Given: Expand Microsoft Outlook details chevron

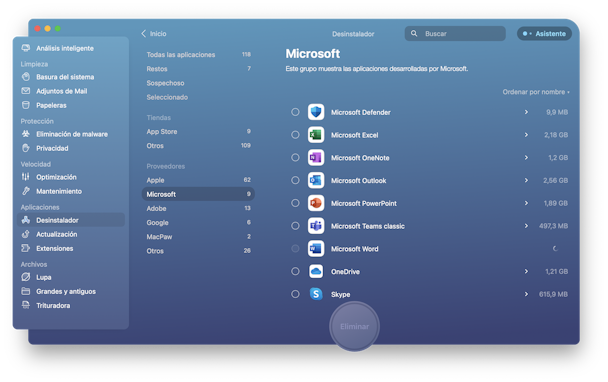Looking at the screenshot, I should (526, 180).
